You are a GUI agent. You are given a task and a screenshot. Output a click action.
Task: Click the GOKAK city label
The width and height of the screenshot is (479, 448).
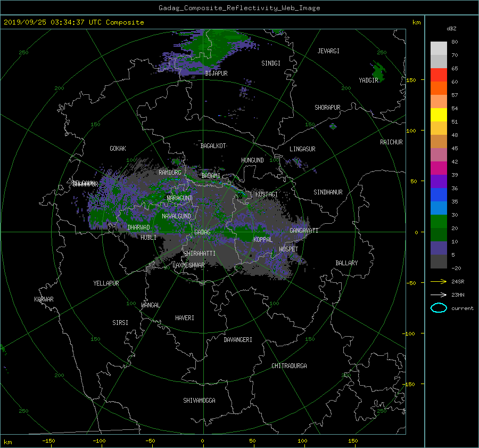coord(118,149)
